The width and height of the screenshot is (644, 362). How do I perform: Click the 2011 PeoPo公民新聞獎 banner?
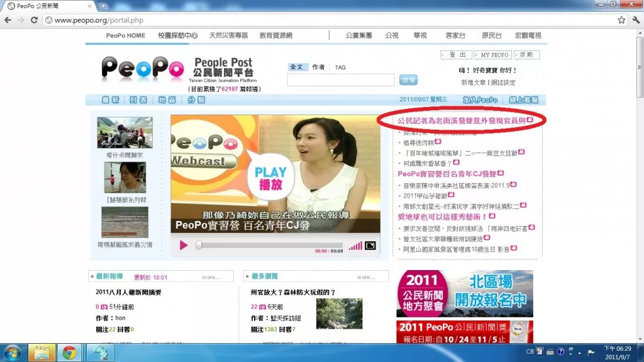click(465, 332)
